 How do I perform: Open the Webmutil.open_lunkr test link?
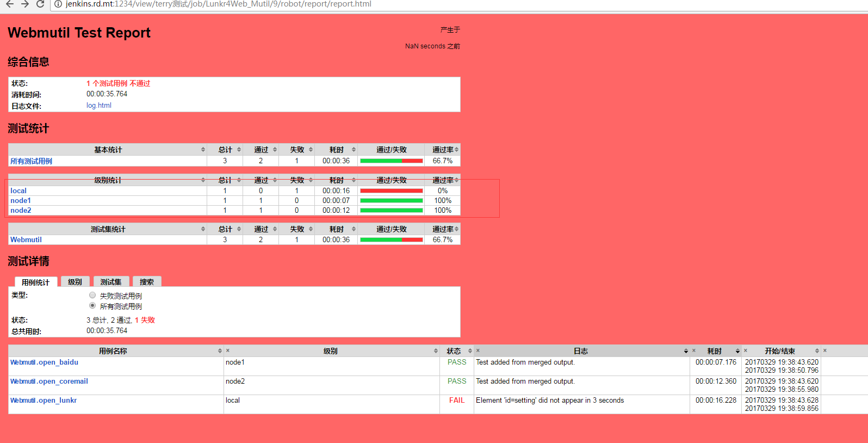[x=44, y=401]
